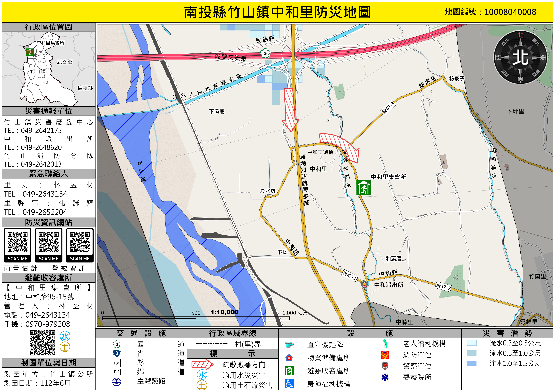Click the medical star-of-life legend icon
Image resolution: width=555 pixels, height=392 pixels.
tap(385, 377)
